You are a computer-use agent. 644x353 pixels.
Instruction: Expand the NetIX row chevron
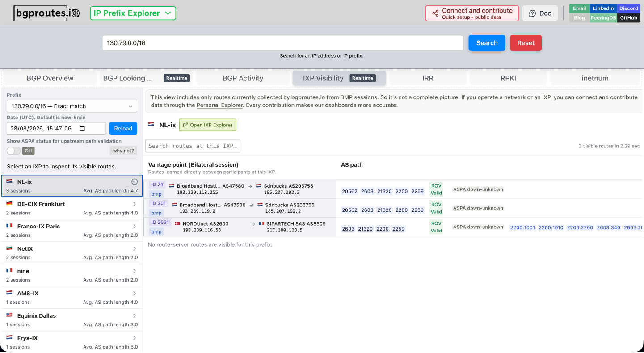pos(135,249)
